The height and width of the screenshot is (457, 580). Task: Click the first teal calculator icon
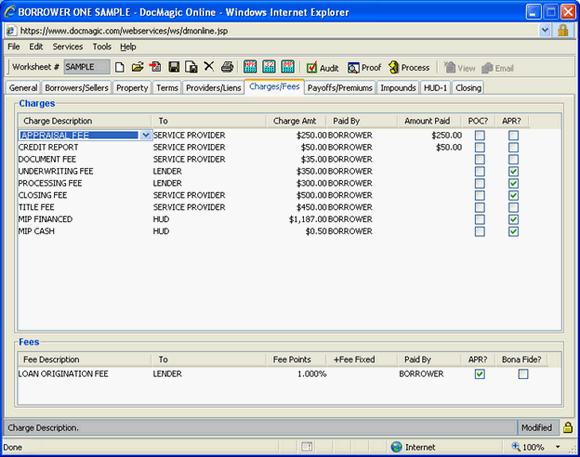tap(250, 67)
